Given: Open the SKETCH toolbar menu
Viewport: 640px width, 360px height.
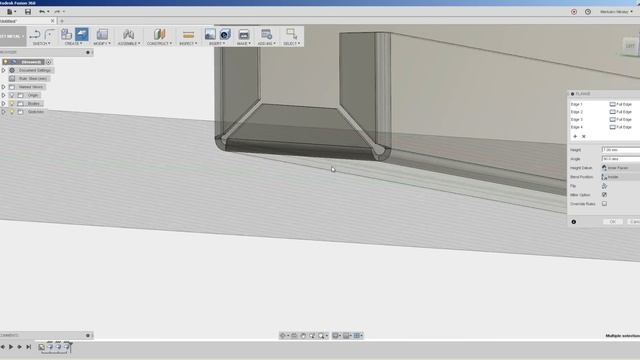Looking at the screenshot, I should click(42, 44).
